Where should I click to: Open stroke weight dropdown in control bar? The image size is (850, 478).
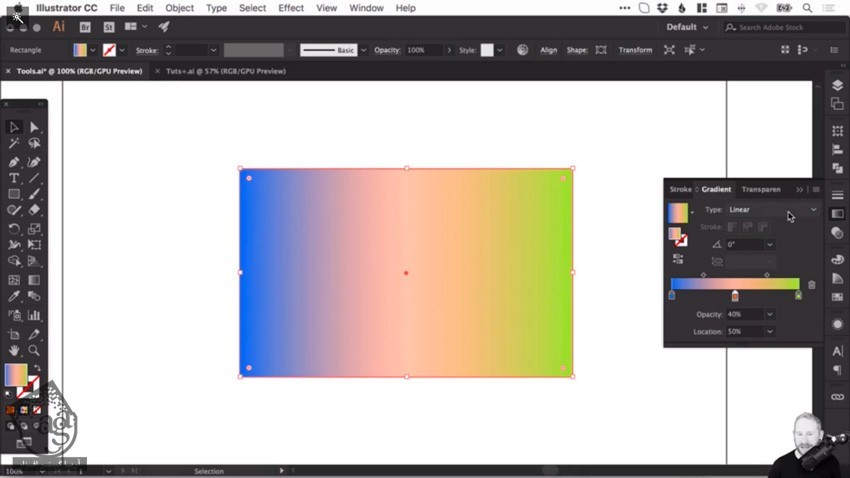(214, 50)
